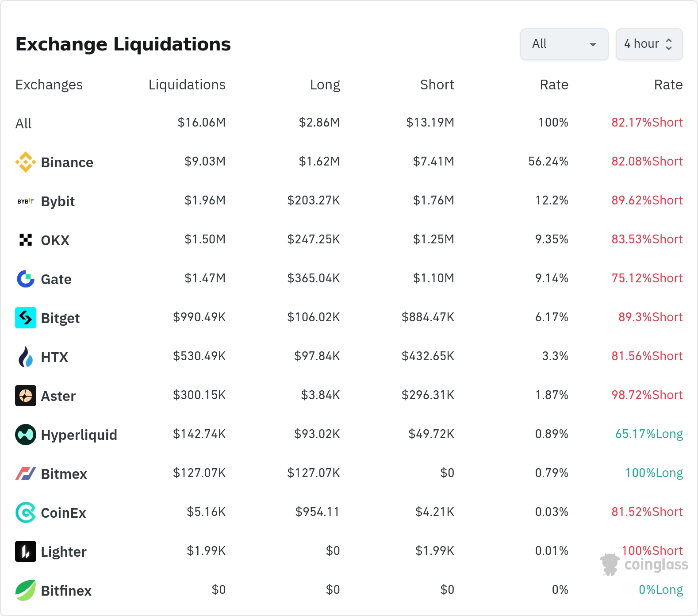Viewport: 698px width, 616px height.
Task: Click the HTX flame logo icon
Action: (25, 357)
